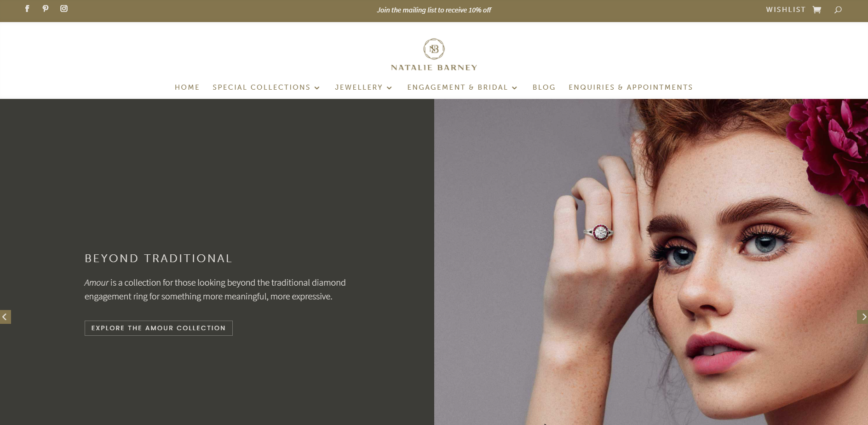Expand Engagement & Bridal dropdown chevron
The image size is (868, 425).
point(514,88)
